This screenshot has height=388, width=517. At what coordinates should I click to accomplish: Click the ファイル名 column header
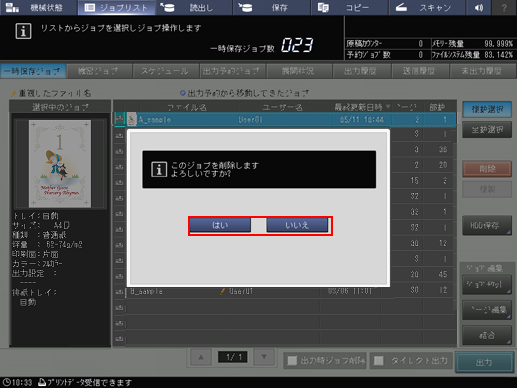187,107
